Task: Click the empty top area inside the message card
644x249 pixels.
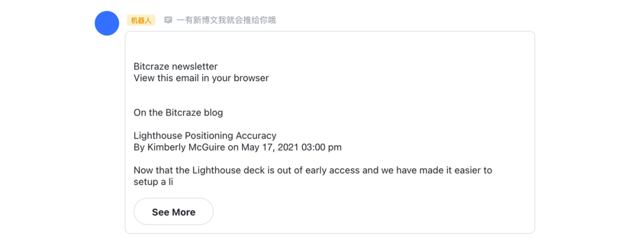Action: (x=330, y=46)
